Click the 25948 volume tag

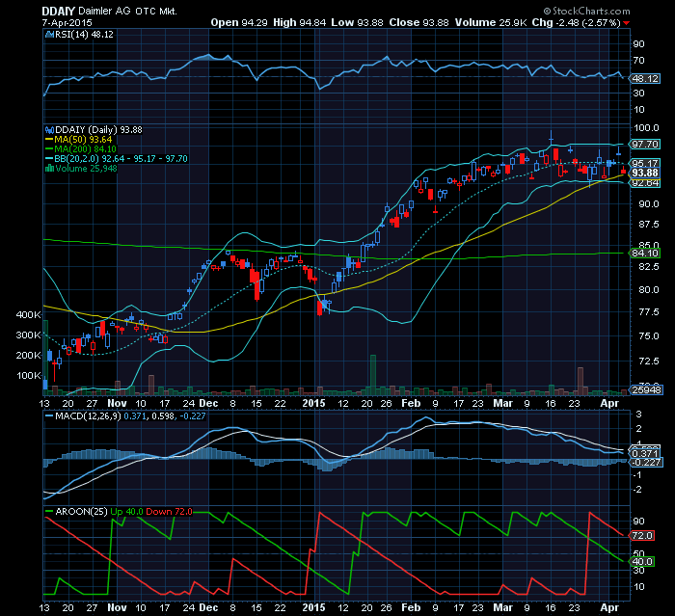tap(646, 389)
